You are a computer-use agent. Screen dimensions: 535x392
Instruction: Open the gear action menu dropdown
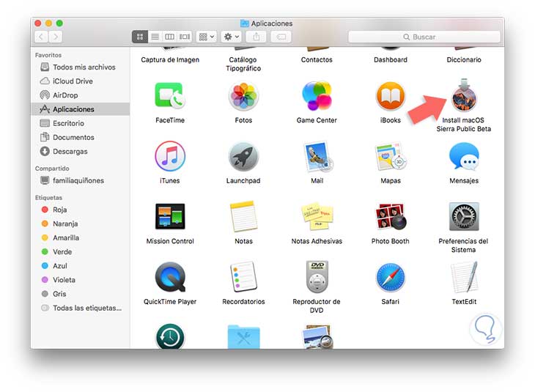pos(232,37)
